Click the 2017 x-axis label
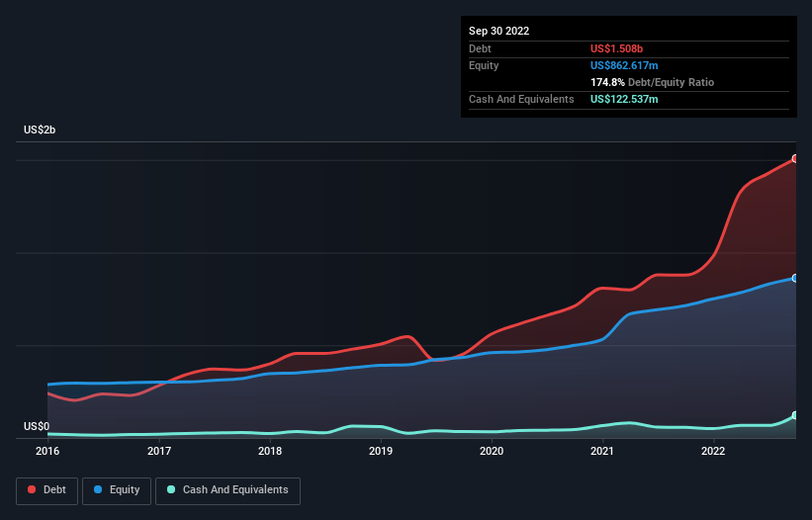Screen dimensions: 812x520 click(x=159, y=451)
